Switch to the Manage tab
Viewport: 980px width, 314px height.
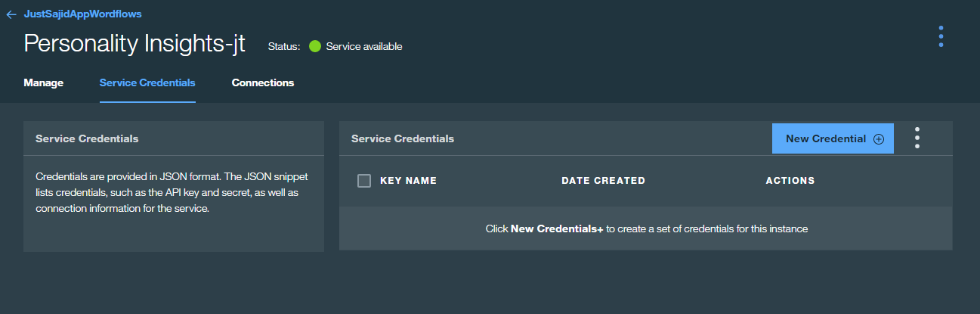click(44, 82)
